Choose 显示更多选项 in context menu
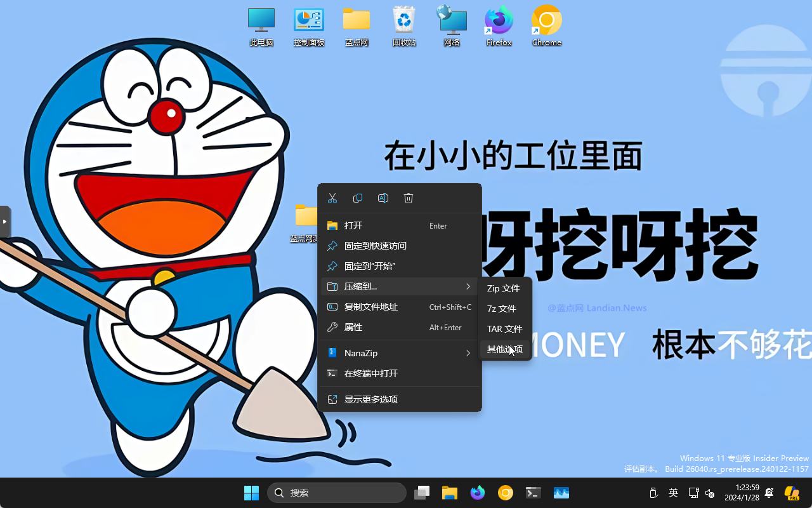Screen dimensions: 812x508 point(400,399)
